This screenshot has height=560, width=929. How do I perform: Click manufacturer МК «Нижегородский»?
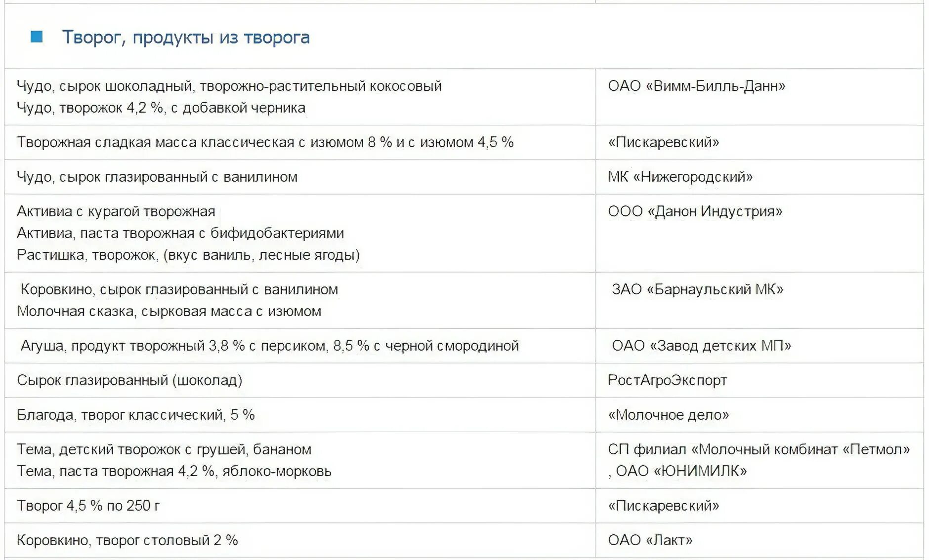click(x=680, y=177)
